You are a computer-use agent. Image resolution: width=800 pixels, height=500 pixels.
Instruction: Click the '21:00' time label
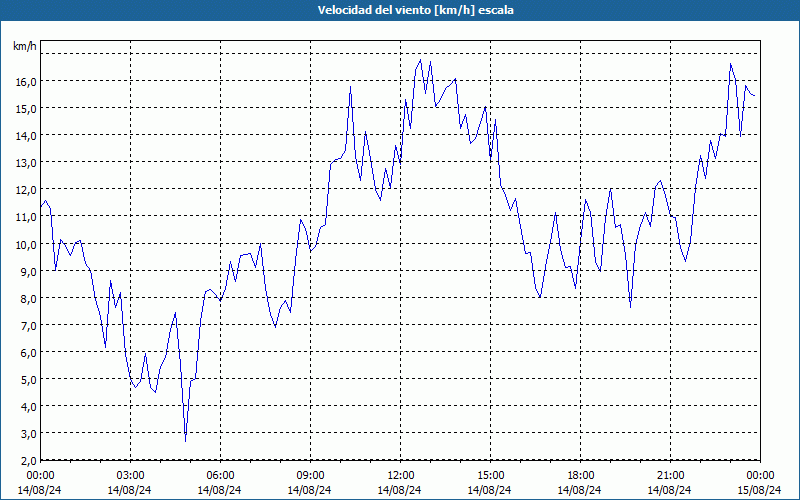click(x=670, y=476)
